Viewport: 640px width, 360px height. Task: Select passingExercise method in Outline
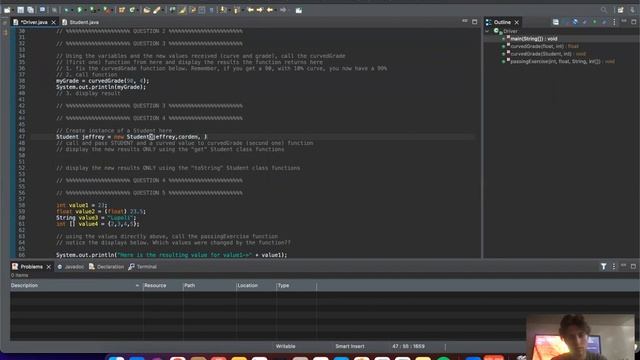[562, 62]
